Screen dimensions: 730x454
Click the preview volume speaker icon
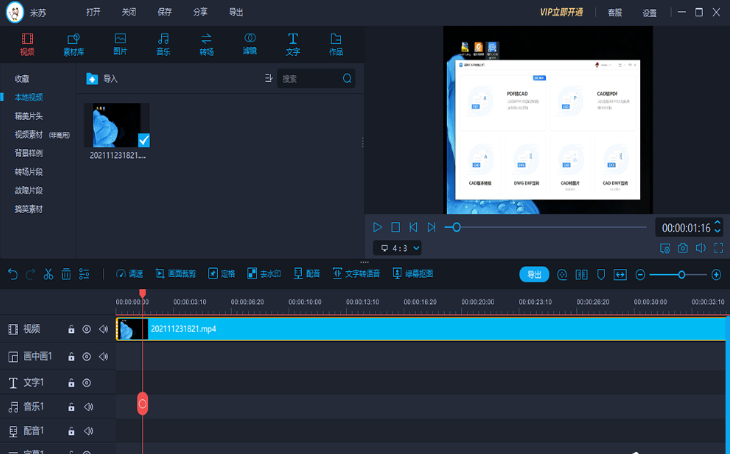click(x=701, y=248)
